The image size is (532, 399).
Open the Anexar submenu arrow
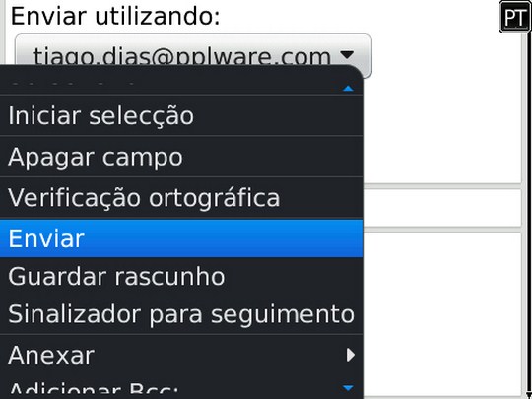(350, 356)
